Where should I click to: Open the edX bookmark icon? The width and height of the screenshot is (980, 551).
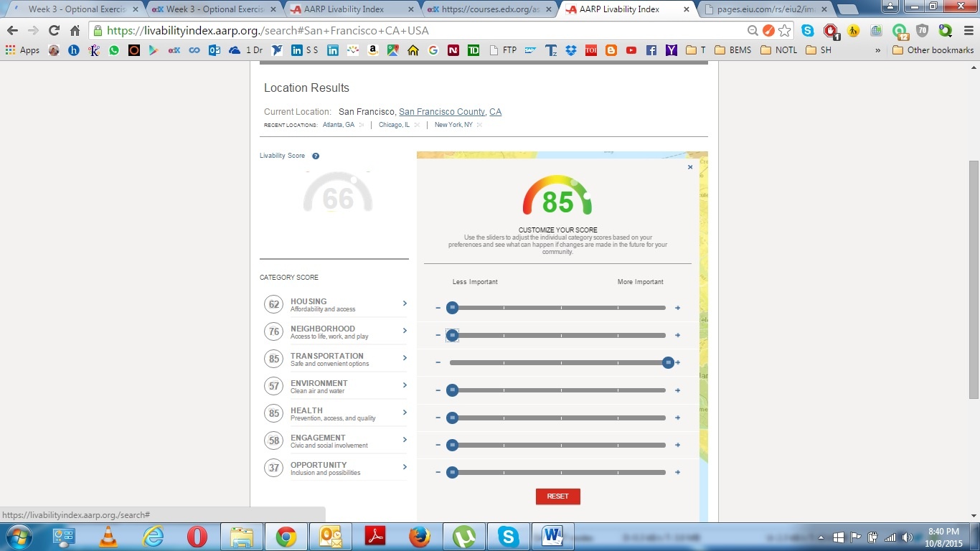[x=174, y=50]
